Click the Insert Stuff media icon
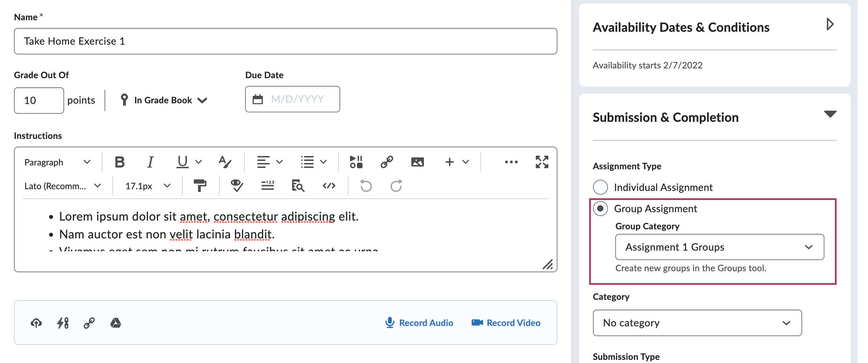Image resolution: width=868 pixels, height=363 pixels. 356,162
